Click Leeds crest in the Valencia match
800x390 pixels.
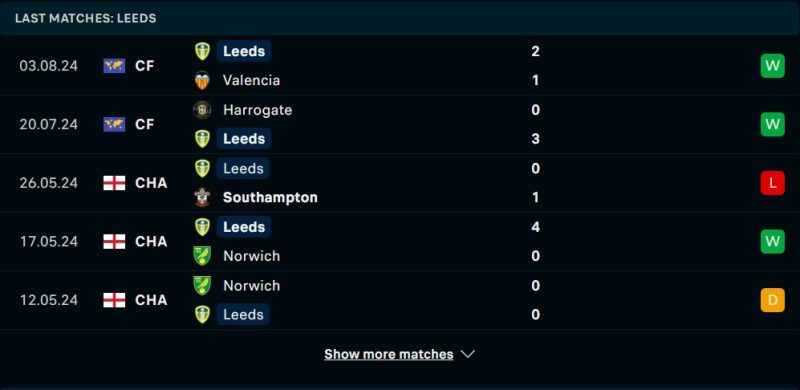(x=203, y=51)
